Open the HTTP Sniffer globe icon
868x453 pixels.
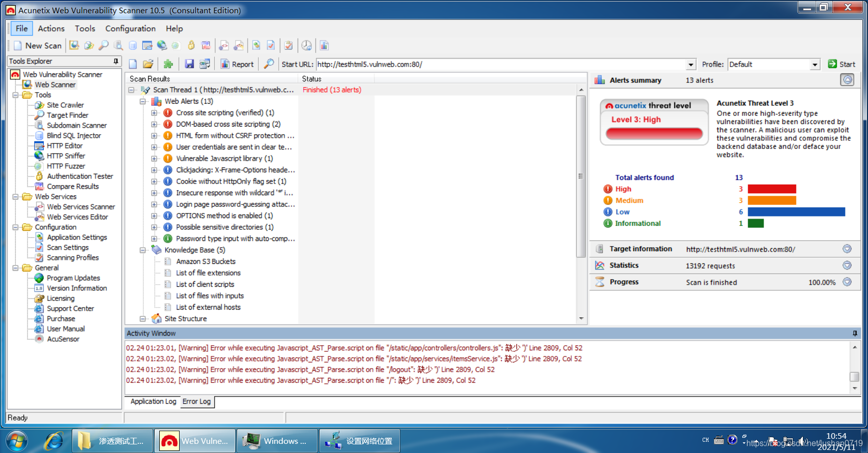coord(162,46)
